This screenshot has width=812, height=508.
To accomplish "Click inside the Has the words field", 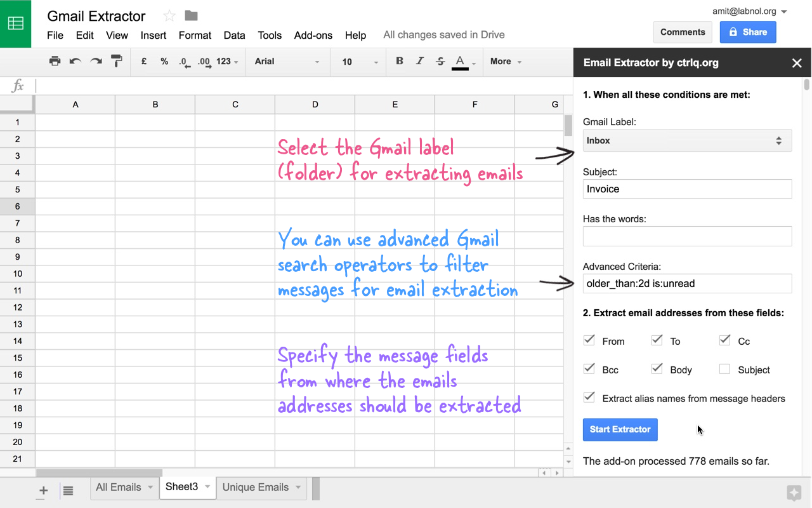I will (x=687, y=236).
